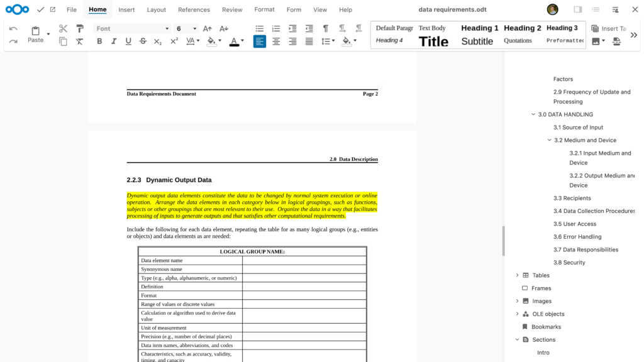The height and width of the screenshot is (362, 644).
Task: Click the edit document pencil icon
Action: tap(53, 9)
